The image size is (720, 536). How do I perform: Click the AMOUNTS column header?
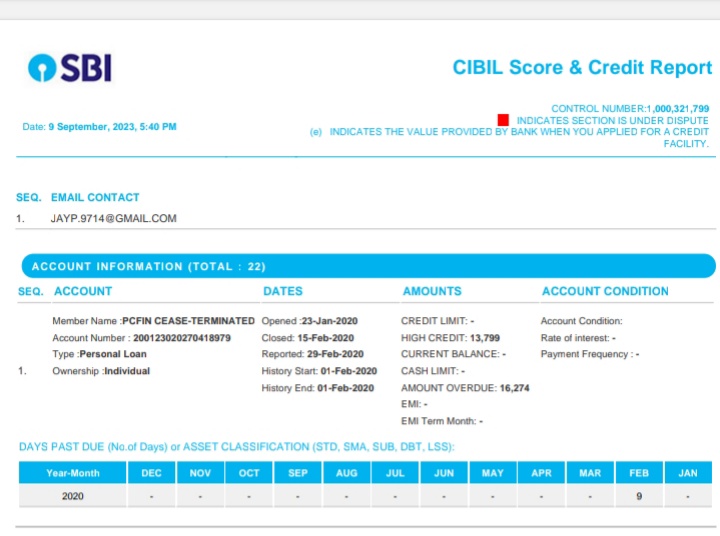pos(432,291)
